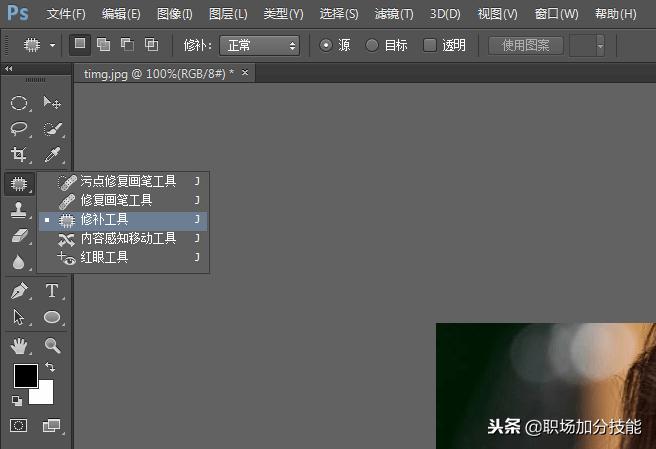Select the Ellipse shape tool

[52, 317]
